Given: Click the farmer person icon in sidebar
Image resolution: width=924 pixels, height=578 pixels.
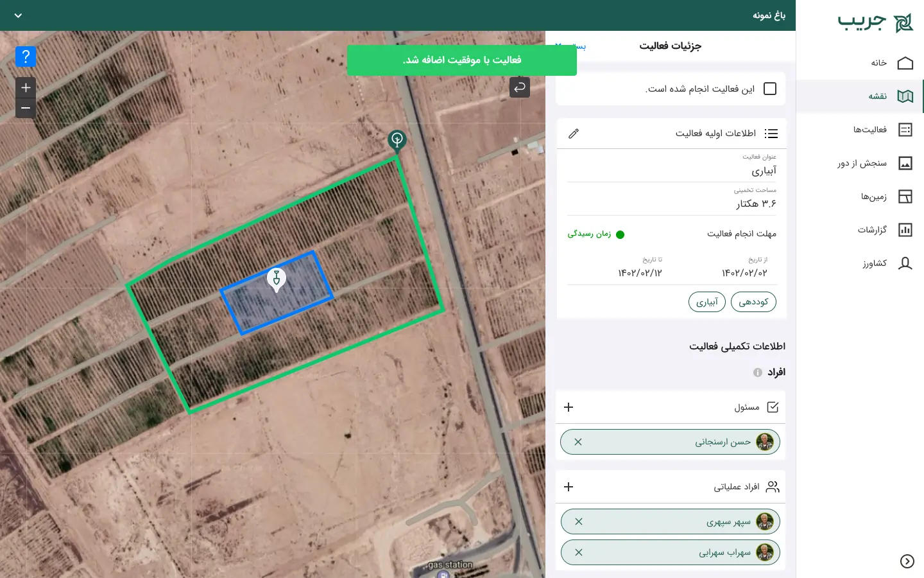Looking at the screenshot, I should (905, 263).
